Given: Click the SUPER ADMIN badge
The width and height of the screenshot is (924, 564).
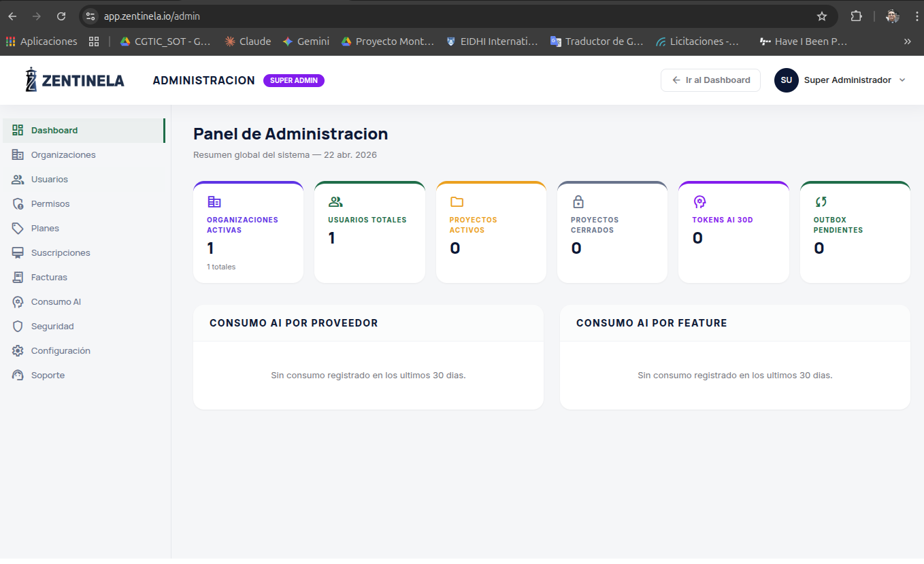Looking at the screenshot, I should (x=294, y=80).
